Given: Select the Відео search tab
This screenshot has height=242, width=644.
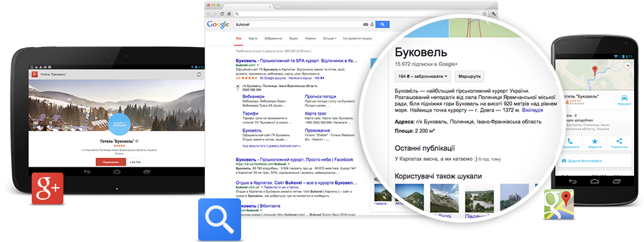Looking at the screenshot, I should click(293, 38).
